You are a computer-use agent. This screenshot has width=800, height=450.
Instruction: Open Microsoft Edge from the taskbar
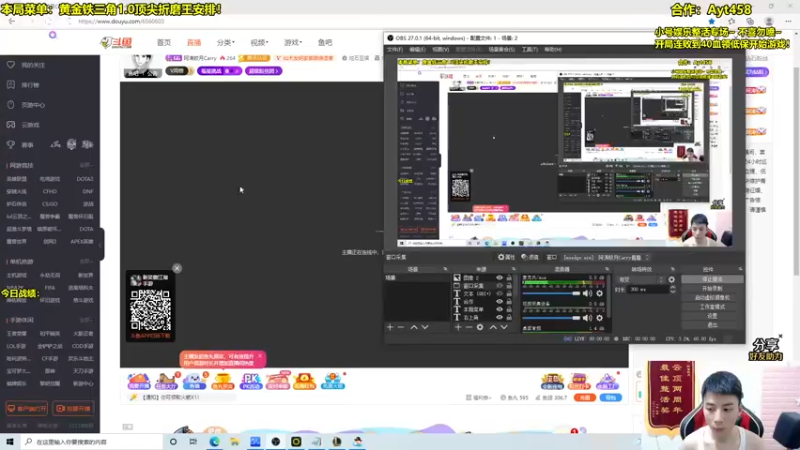pos(214,441)
